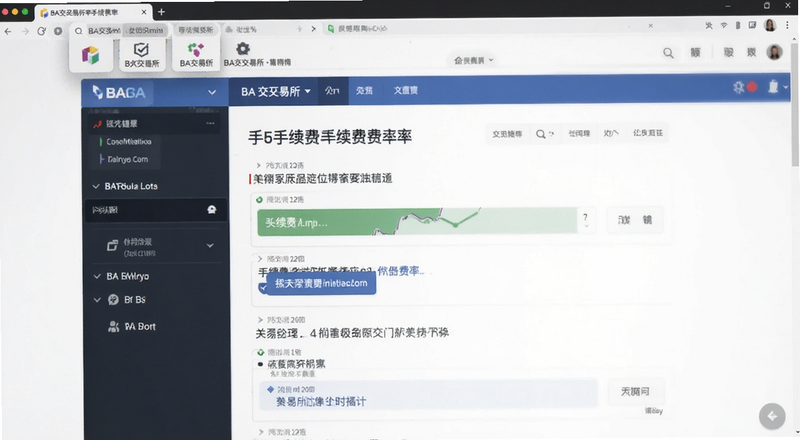This screenshot has width=800, height=440.
Task: Expand the first gray entry arrow below heading
Action: (x=259, y=165)
